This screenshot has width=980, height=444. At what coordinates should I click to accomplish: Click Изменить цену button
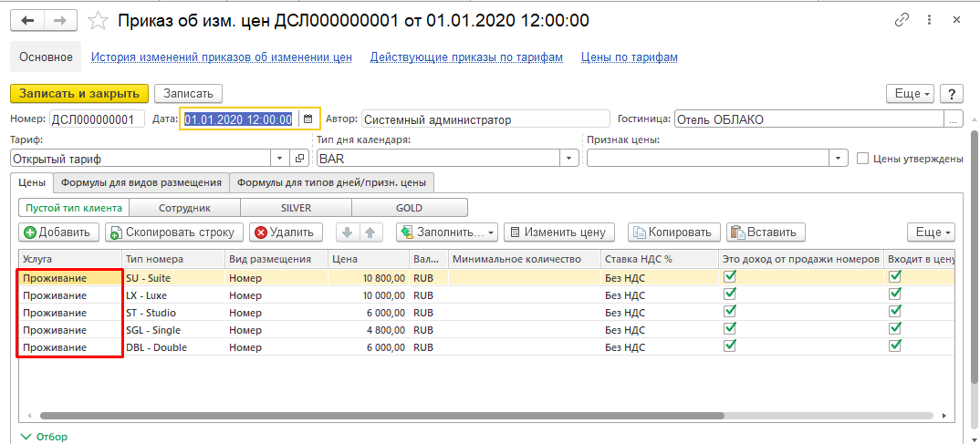click(x=558, y=232)
